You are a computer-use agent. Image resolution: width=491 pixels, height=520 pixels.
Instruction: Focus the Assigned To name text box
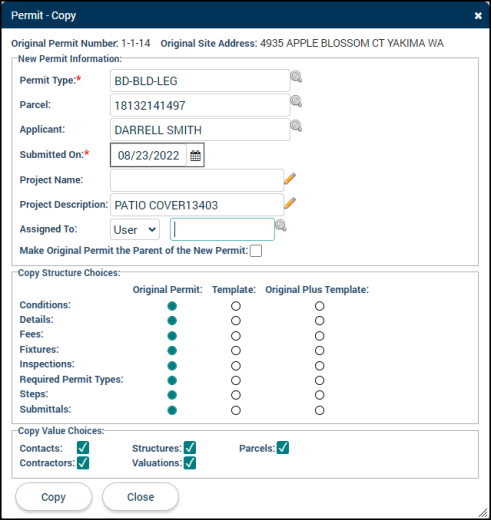pos(222,229)
